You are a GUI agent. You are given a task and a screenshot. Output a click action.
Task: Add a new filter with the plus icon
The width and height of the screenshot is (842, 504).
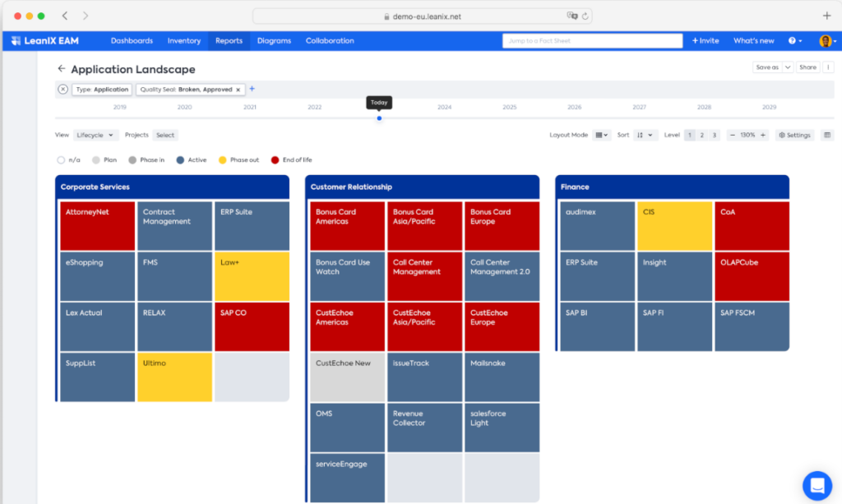click(252, 89)
